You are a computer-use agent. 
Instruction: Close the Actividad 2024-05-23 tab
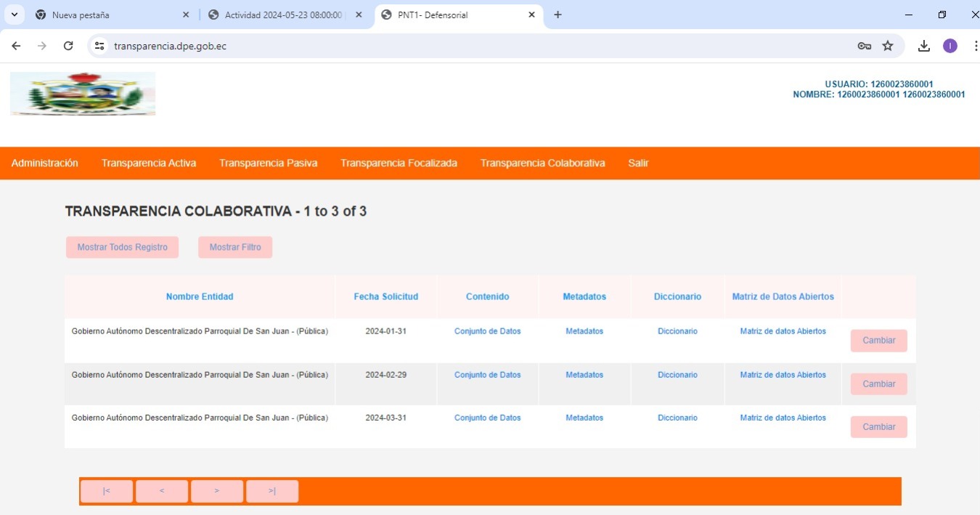pos(359,15)
